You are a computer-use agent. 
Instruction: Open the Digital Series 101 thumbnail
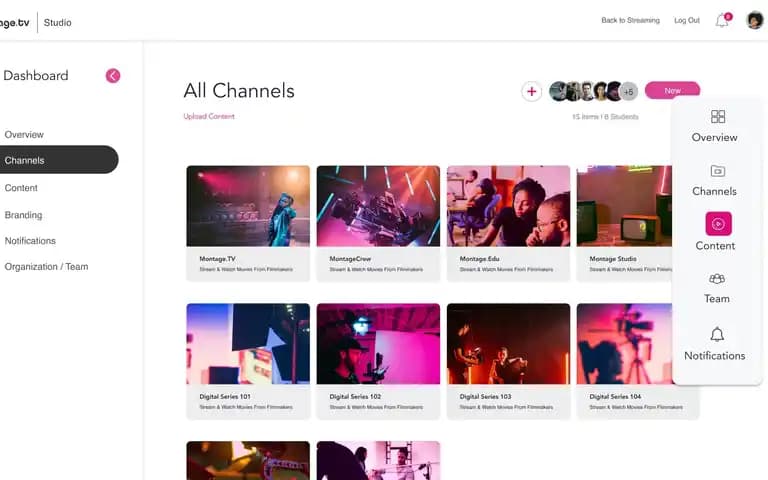coord(248,344)
